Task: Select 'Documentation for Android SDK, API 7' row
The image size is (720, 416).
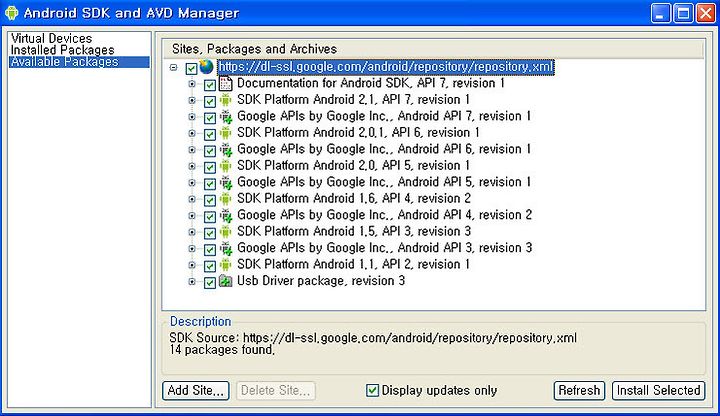Action: (371, 83)
